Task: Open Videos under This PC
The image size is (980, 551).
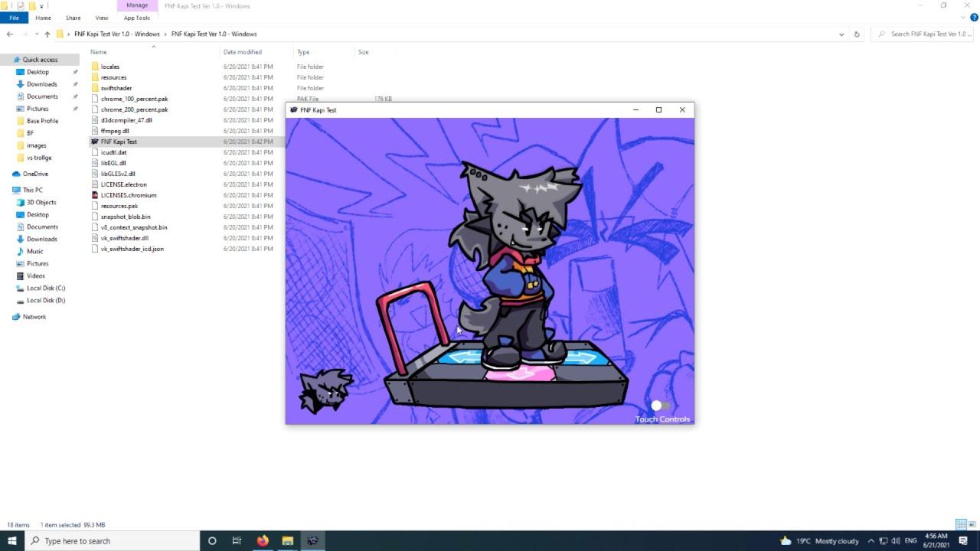Action: click(x=35, y=275)
